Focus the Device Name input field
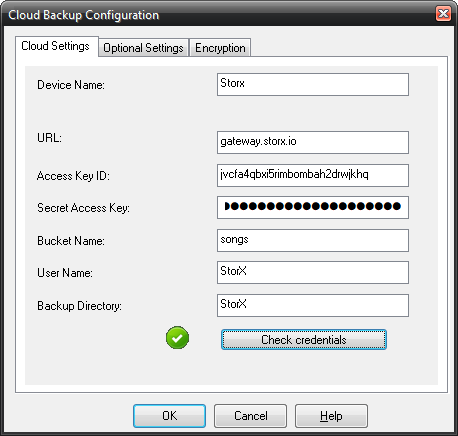This screenshot has width=458, height=436. point(313,85)
